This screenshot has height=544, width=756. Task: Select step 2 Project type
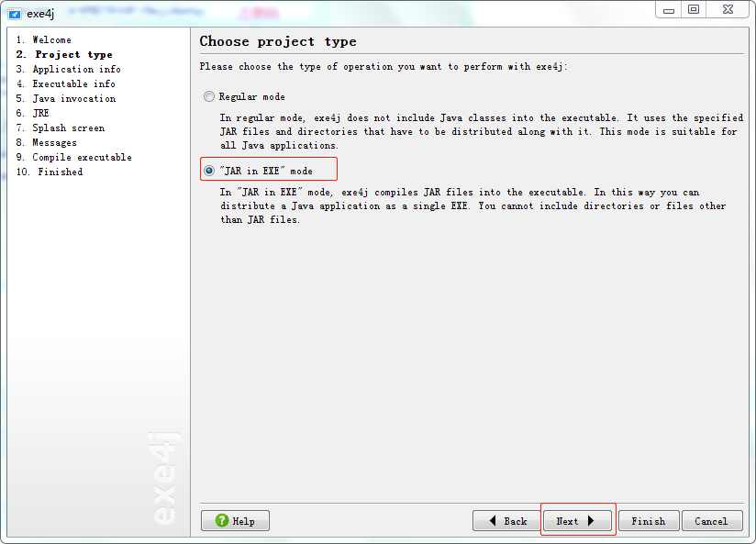click(64, 54)
